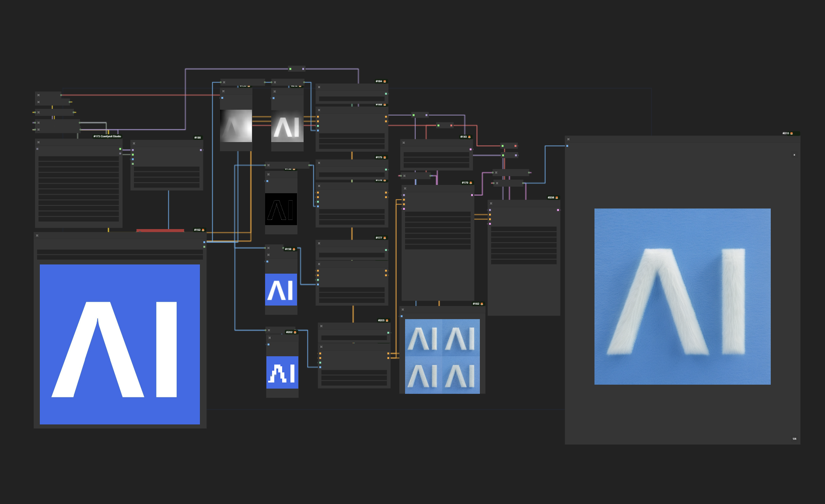Click the single widget field in node #177
This screenshot has width=825, height=504.
click(352, 255)
